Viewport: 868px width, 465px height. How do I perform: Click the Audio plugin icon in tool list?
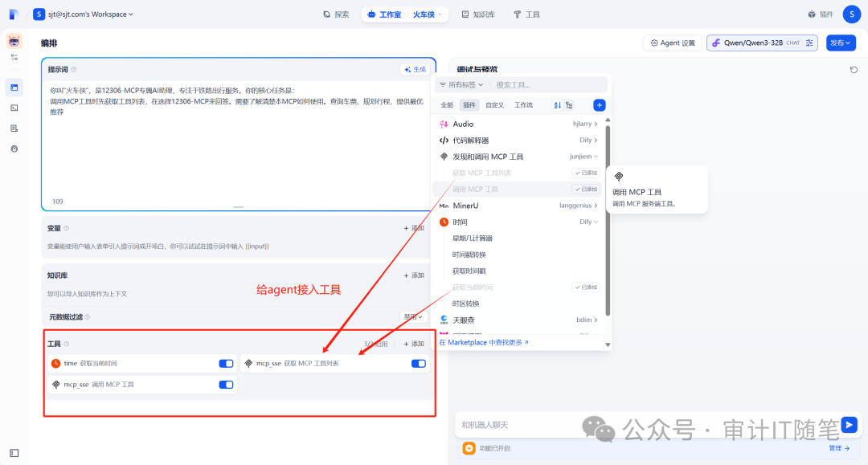444,124
